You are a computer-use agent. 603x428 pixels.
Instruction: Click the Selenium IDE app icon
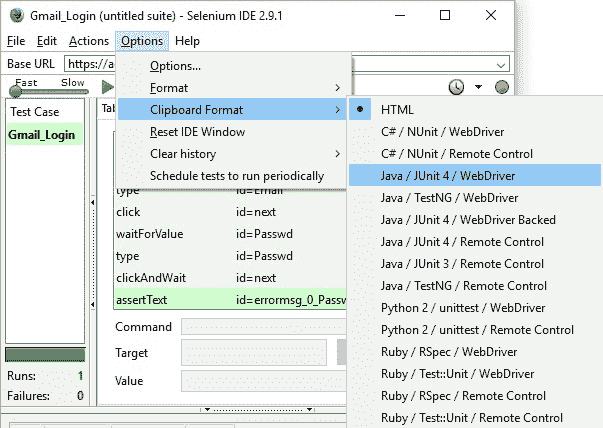pyautogui.click(x=17, y=15)
